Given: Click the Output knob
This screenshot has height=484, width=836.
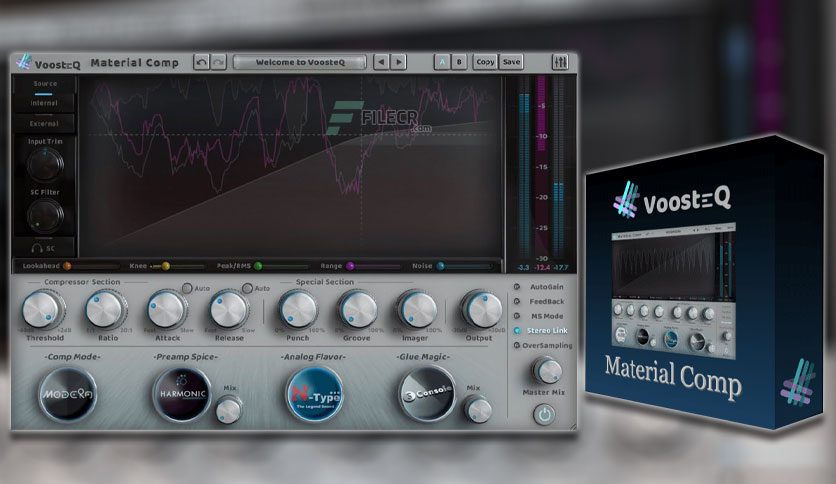Looking at the screenshot, I should click(482, 309).
